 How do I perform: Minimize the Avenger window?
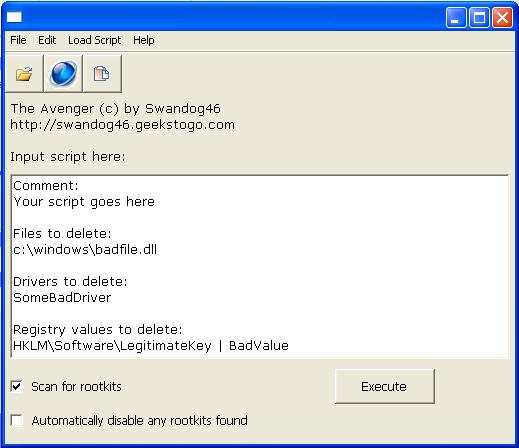coord(456,18)
